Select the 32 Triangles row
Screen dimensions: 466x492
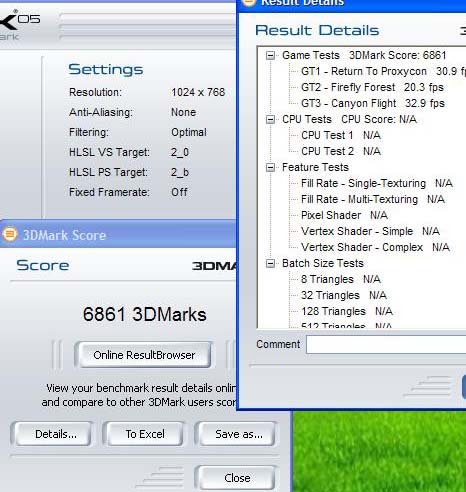pyautogui.click(x=344, y=295)
